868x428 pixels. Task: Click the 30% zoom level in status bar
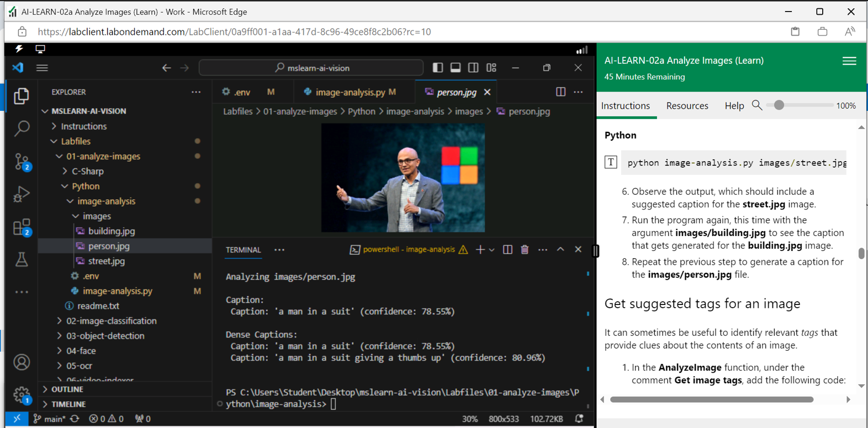point(470,419)
